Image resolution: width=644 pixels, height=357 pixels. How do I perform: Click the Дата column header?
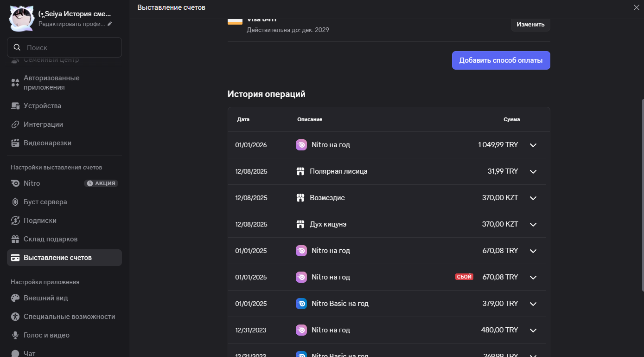pyautogui.click(x=243, y=119)
